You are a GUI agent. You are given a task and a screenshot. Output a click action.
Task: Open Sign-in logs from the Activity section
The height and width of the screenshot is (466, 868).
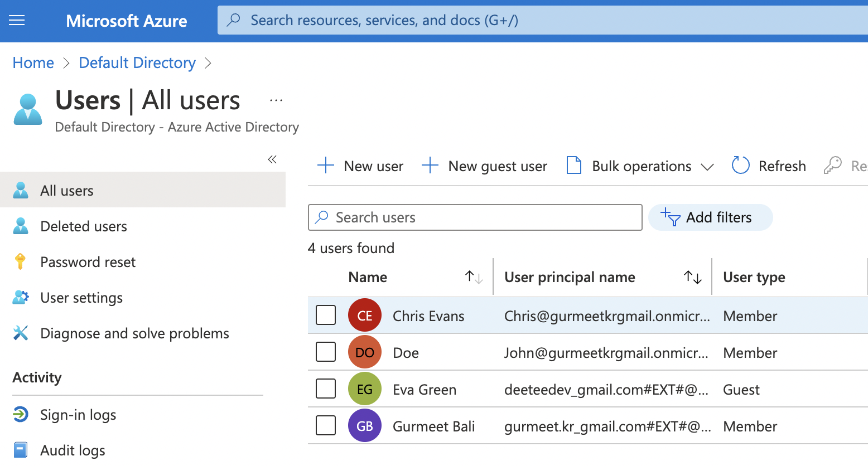78,415
